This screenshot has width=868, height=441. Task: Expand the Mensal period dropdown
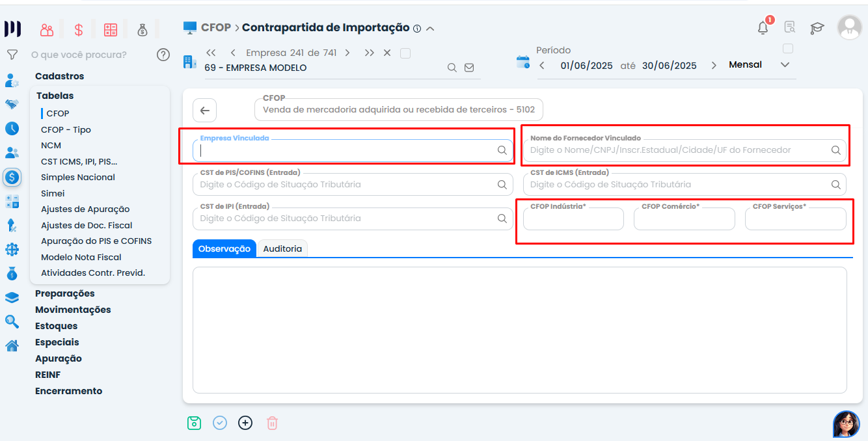click(785, 65)
